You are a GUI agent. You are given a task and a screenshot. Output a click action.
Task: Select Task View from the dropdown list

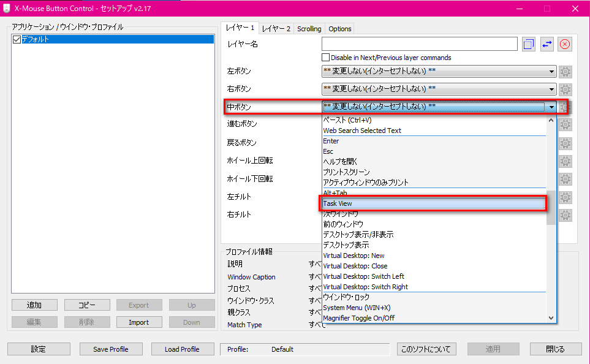433,203
